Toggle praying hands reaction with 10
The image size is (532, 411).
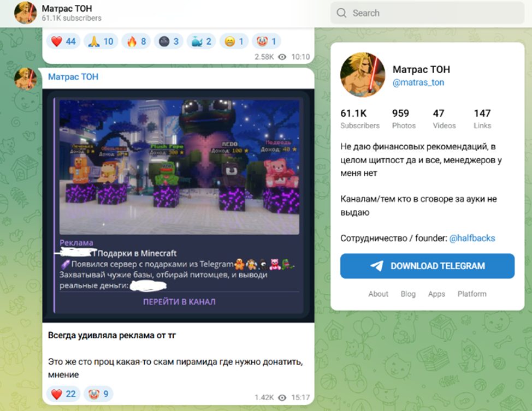(101, 41)
